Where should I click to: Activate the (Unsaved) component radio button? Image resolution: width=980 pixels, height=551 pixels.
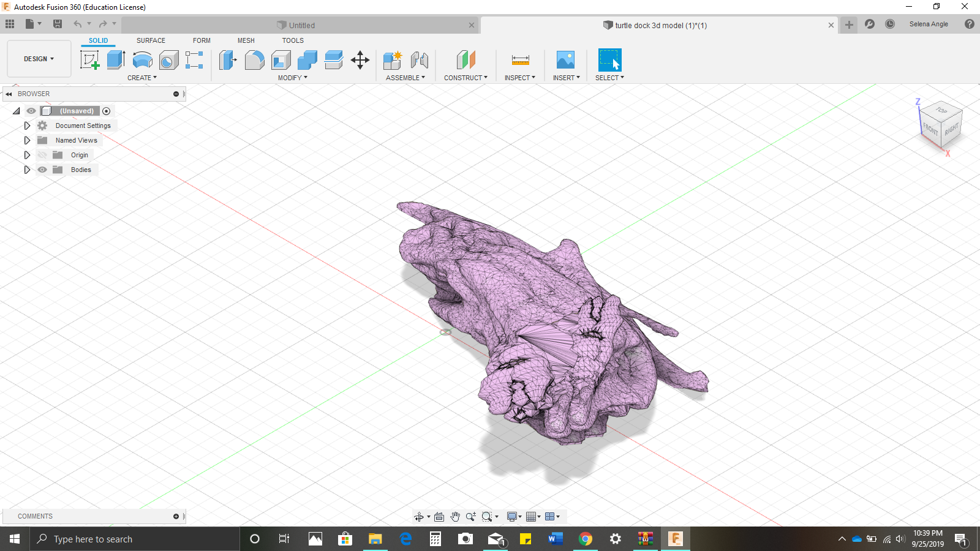pos(107,111)
